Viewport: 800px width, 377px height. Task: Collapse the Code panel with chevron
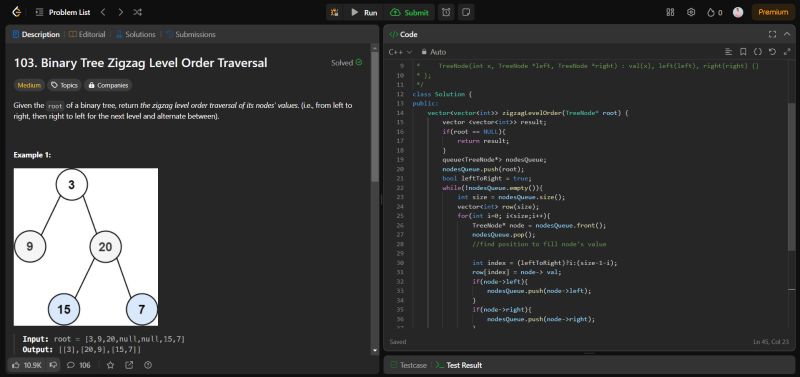(x=787, y=34)
